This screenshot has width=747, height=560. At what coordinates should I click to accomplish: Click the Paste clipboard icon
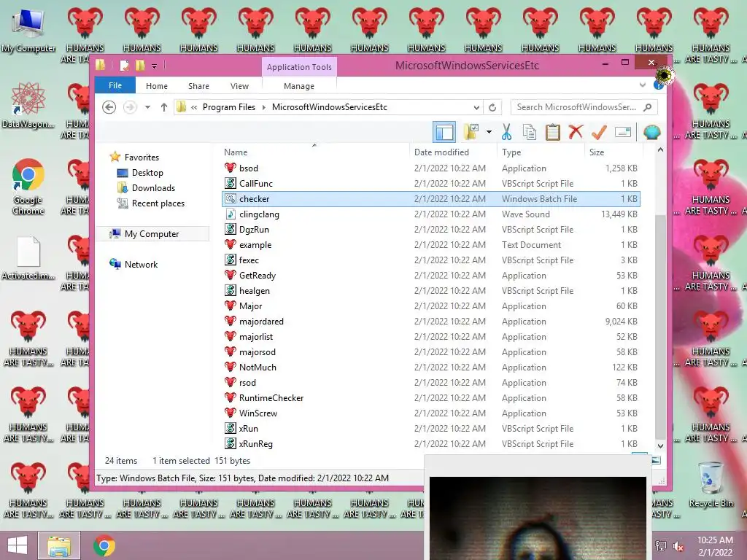pos(553,132)
